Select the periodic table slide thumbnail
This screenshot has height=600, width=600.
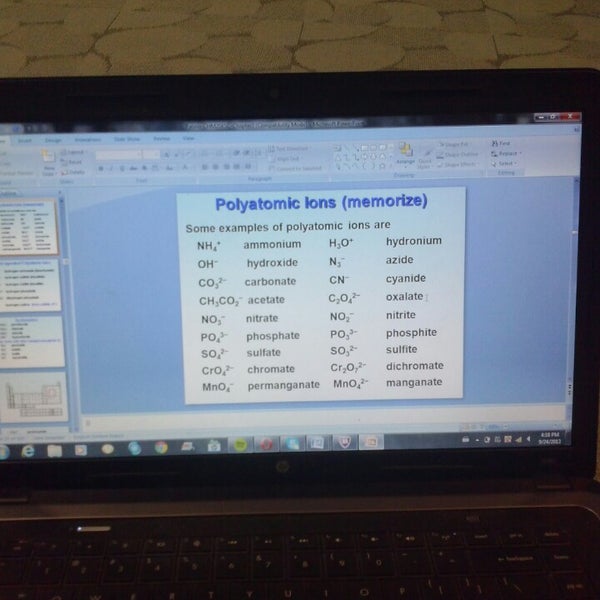pos(32,398)
